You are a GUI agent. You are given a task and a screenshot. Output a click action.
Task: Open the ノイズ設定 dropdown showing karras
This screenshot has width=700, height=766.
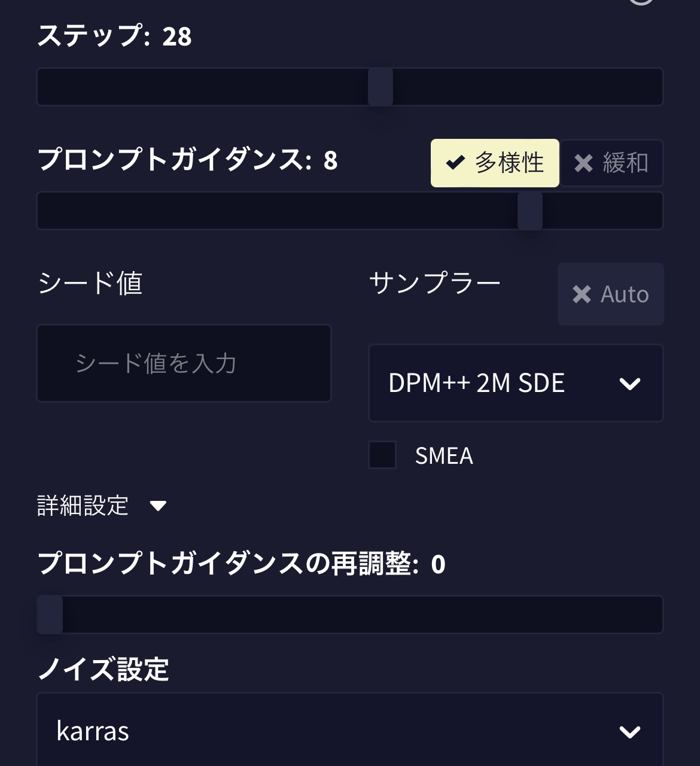pos(350,731)
